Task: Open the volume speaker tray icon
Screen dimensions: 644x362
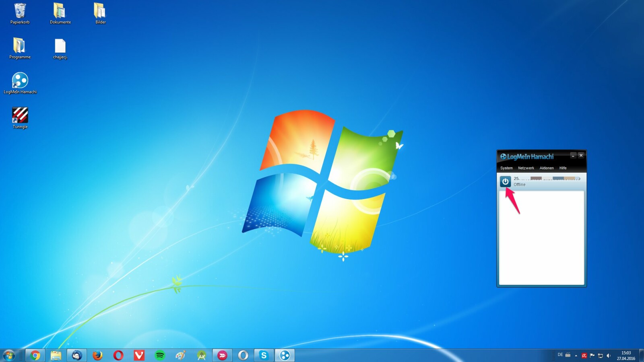Action: click(x=609, y=356)
